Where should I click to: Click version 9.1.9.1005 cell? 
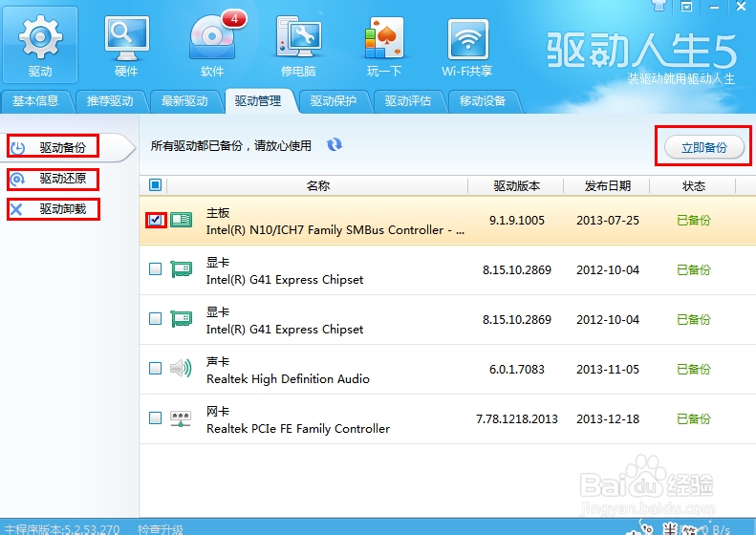[517, 221]
